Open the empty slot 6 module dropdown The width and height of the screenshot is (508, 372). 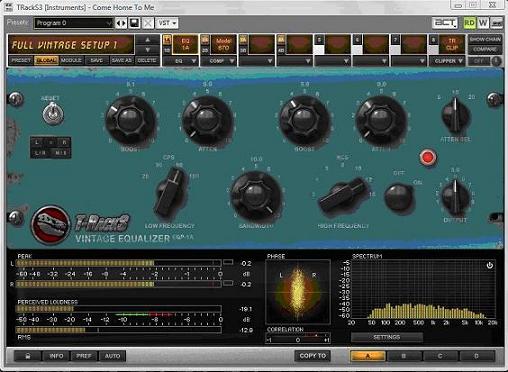point(371,61)
